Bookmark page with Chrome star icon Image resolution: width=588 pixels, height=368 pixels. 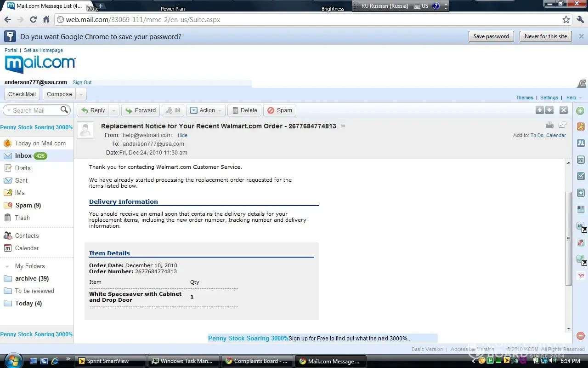[566, 20]
